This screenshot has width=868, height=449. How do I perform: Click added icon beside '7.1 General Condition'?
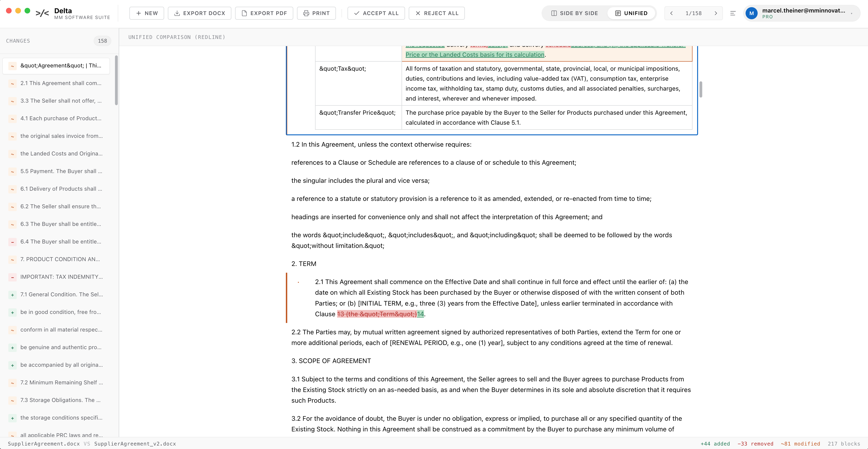click(13, 295)
